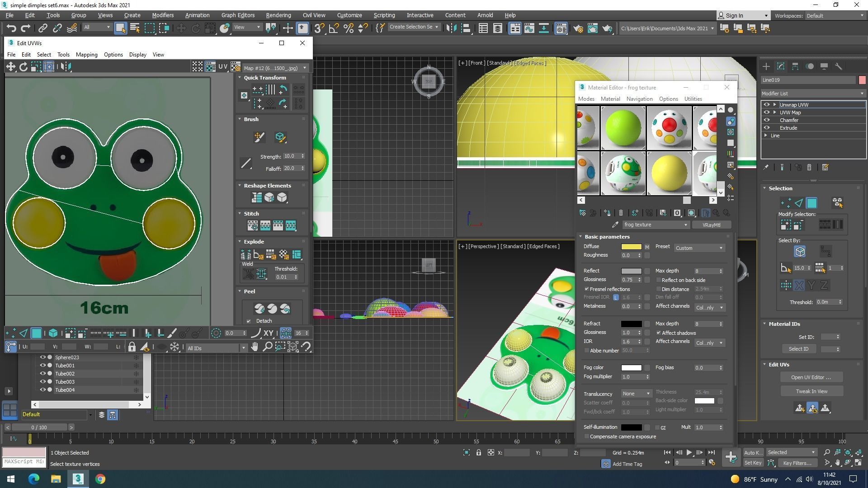Enable Compensate camera exposure checkbox
Screen dimensions: 868x488
(x=586, y=436)
